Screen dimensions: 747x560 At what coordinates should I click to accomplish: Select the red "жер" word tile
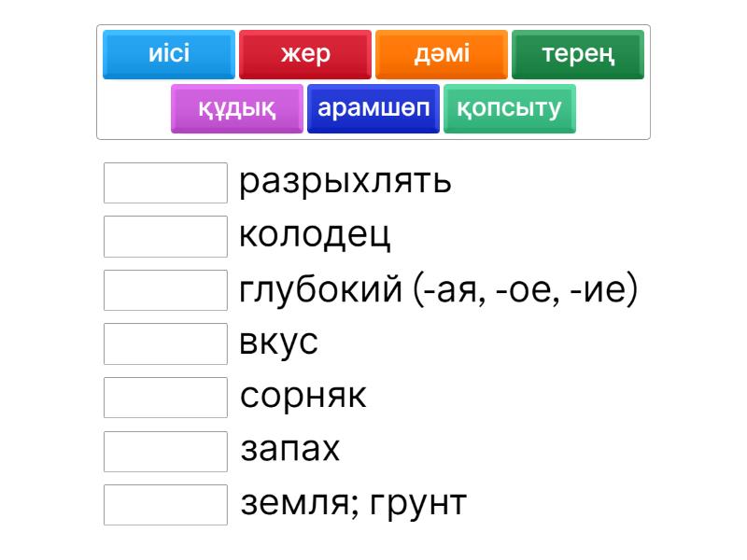tap(305, 54)
